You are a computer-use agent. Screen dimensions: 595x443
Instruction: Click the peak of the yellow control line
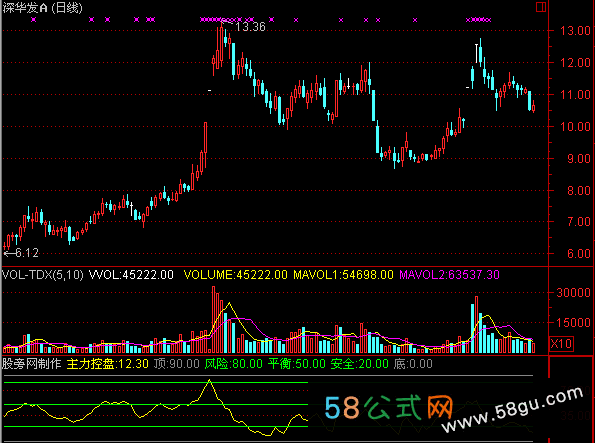(209, 380)
